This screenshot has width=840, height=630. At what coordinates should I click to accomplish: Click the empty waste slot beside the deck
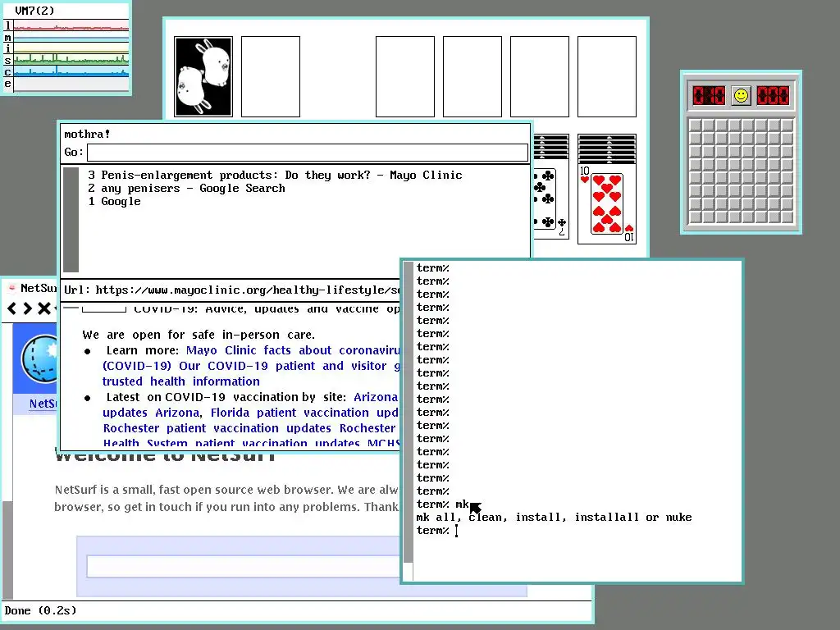click(271, 76)
